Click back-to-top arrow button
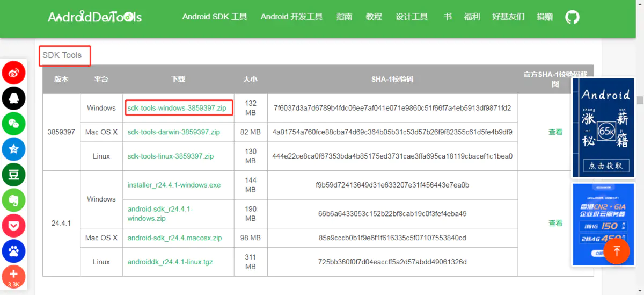Screen dimensions: 644x295 (617, 250)
